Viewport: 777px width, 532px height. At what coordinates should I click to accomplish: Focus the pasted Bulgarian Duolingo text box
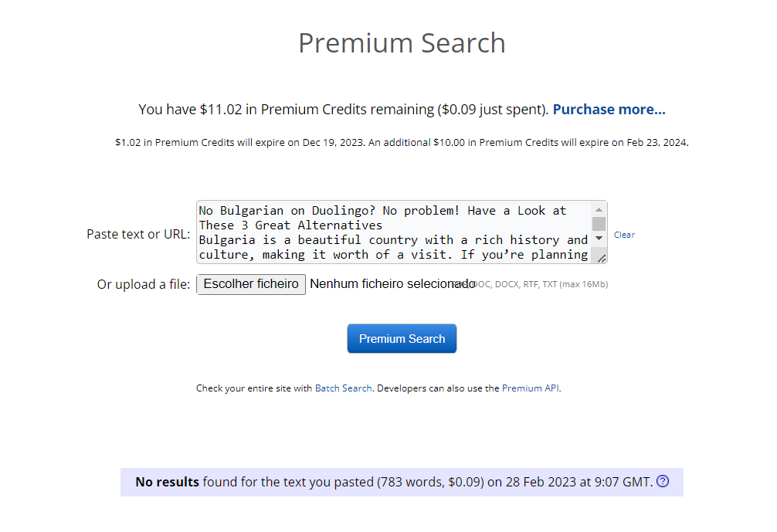pyautogui.click(x=394, y=232)
